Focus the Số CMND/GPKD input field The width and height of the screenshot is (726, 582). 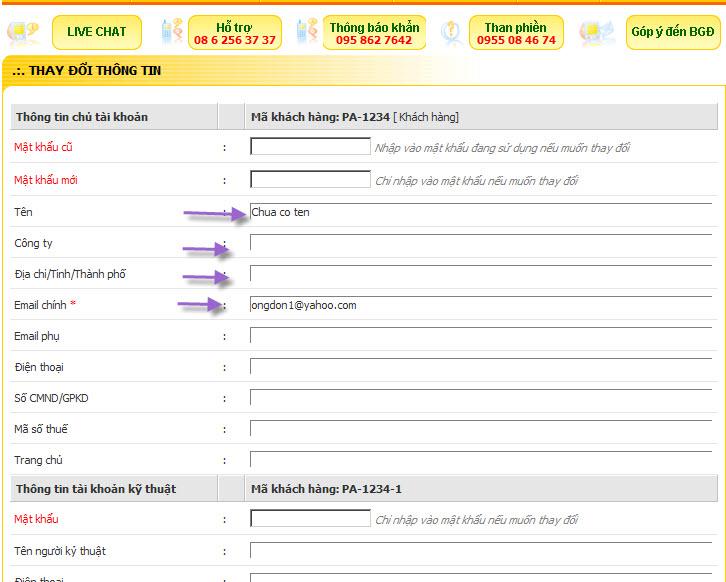pos(480,398)
